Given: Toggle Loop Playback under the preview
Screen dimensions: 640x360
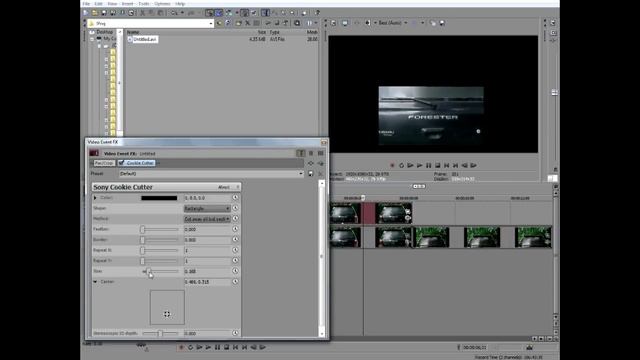Looking at the screenshot, I should [x=401, y=165].
